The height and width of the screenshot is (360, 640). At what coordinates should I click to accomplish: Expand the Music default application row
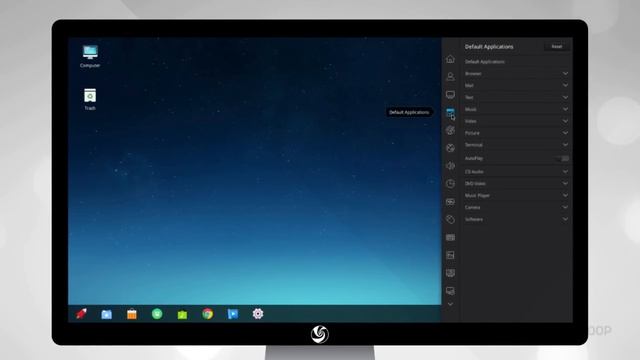point(516,109)
